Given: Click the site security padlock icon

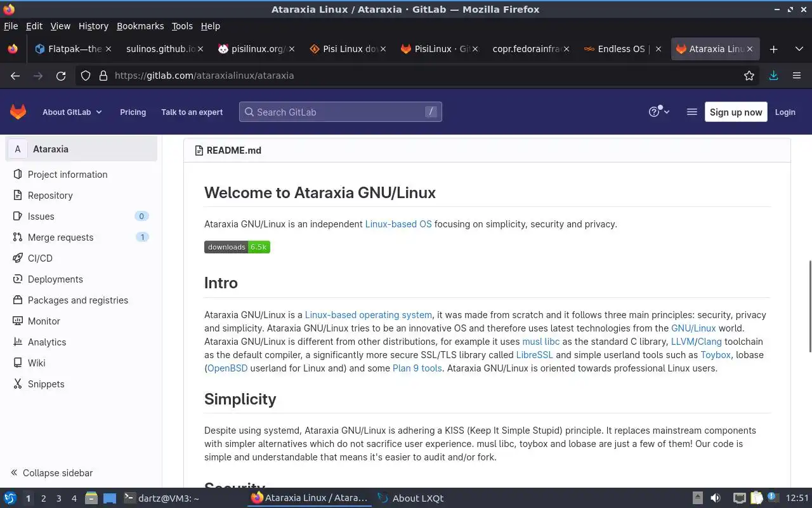Looking at the screenshot, I should click(103, 76).
